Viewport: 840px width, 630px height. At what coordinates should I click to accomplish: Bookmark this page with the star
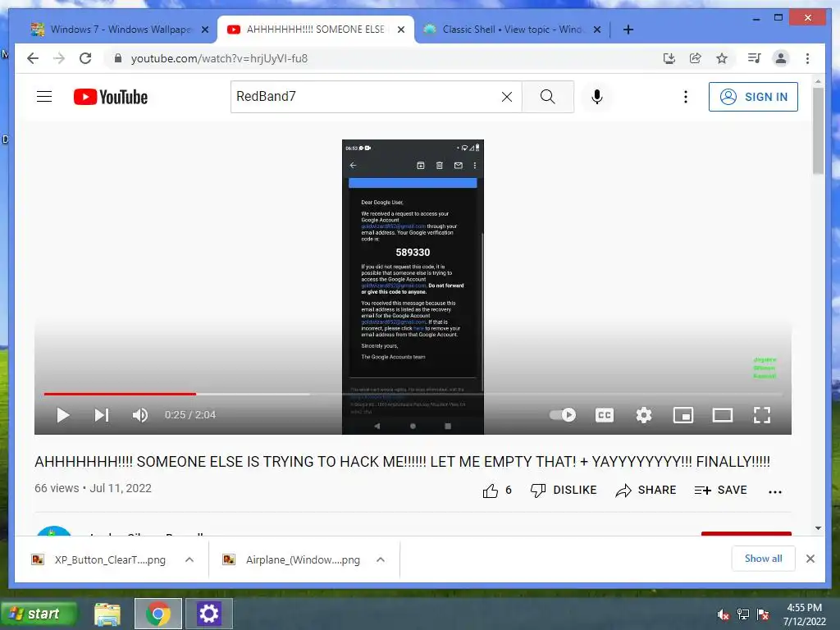click(x=722, y=58)
